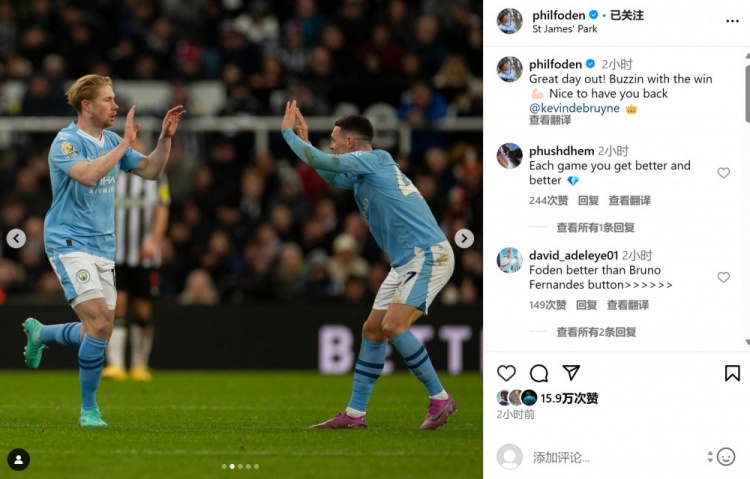Reply to david_adeleye01's comment via 回复

(586, 305)
